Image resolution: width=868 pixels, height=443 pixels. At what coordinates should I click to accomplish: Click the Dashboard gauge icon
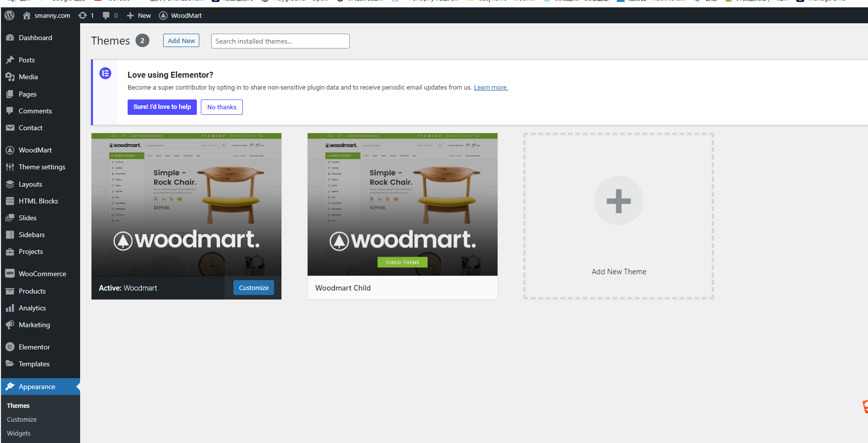coord(10,38)
